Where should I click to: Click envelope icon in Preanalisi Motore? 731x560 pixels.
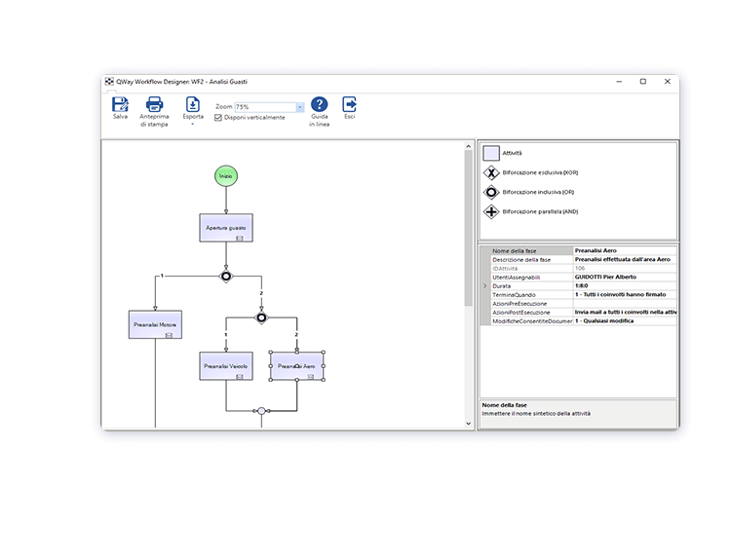[169, 335]
